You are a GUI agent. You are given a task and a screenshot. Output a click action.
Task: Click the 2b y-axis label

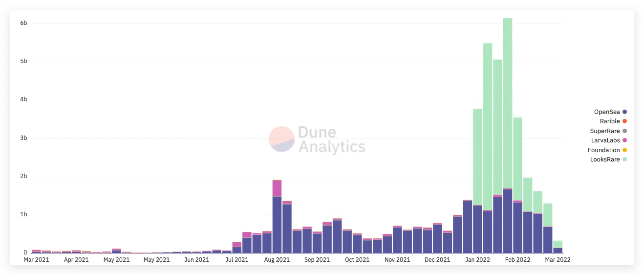23,176
